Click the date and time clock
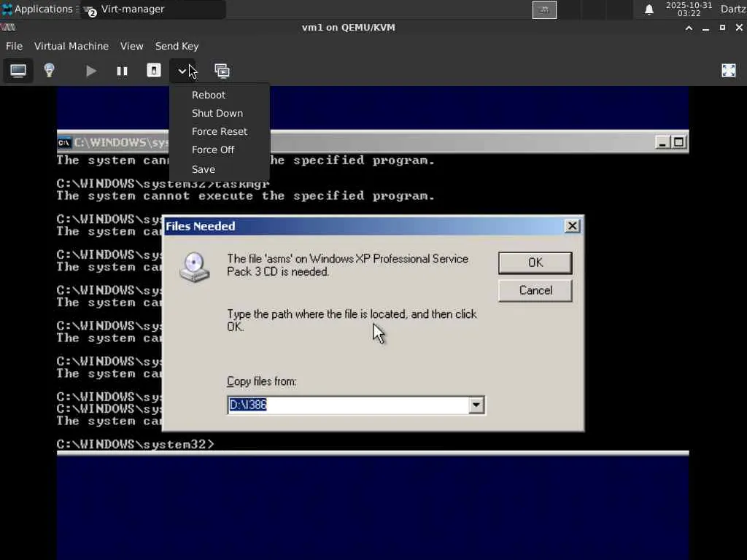 pos(689,9)
